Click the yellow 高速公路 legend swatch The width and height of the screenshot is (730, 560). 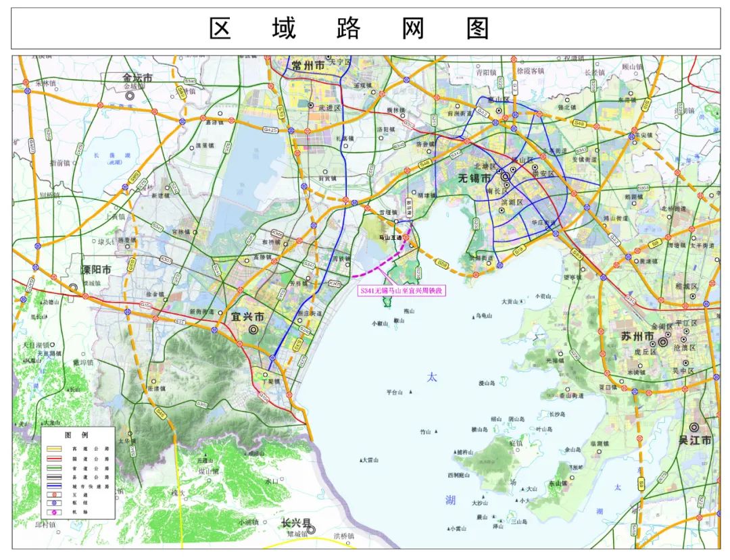click(x=54, y=449)
